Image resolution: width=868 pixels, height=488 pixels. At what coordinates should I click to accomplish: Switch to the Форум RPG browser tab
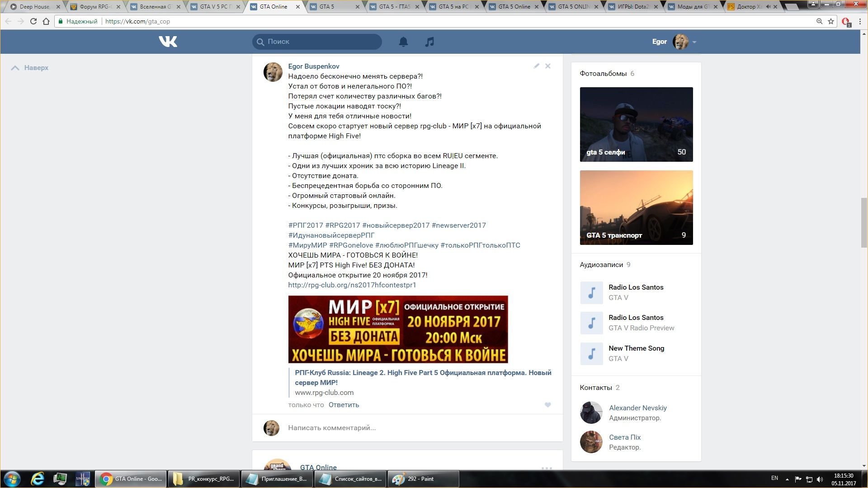click(x=95, y=7)
